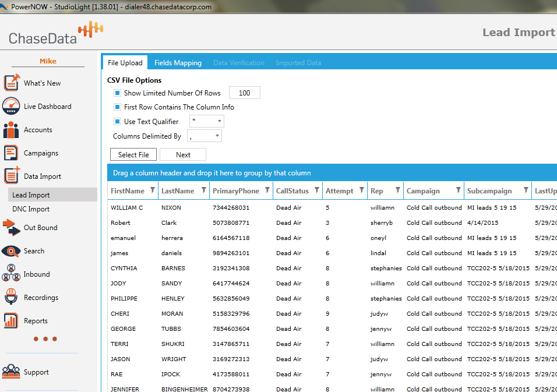Switch to the Fields Mapping tab
Image resolution: width=557 pixels, height=392 pixels.
(178, 63)
